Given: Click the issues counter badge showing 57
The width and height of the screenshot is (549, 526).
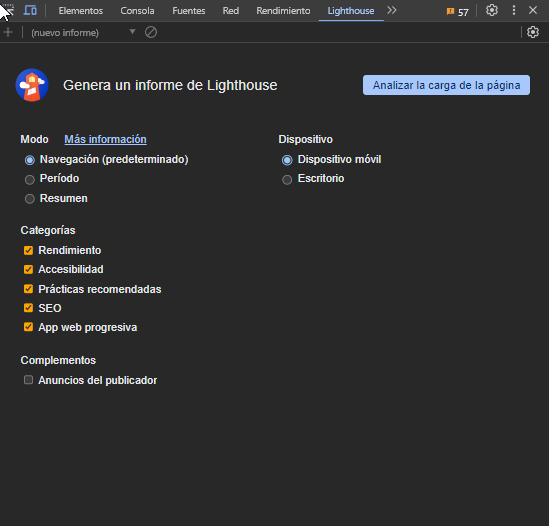Looking at the screenshot, I should pyautogui.click(x=458, y=12).
